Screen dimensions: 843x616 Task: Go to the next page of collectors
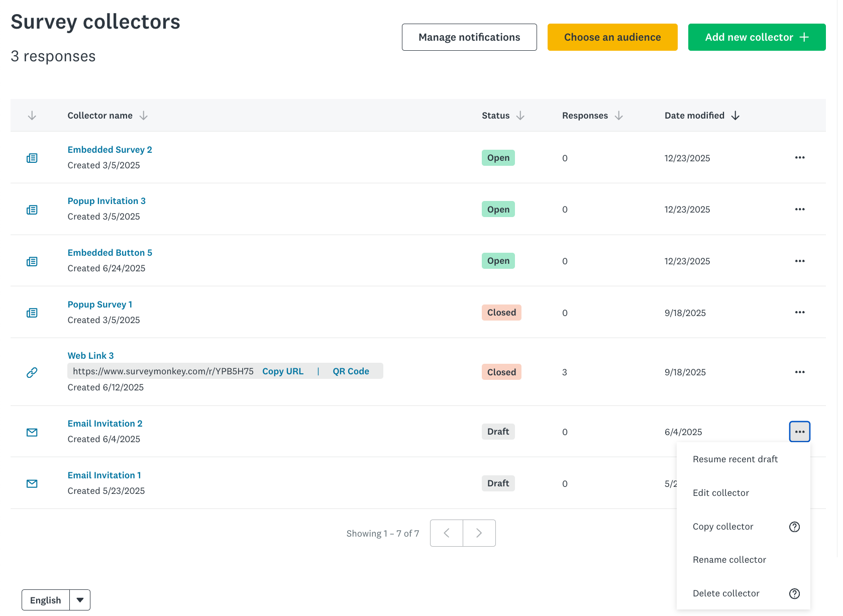tap(479, 533)
